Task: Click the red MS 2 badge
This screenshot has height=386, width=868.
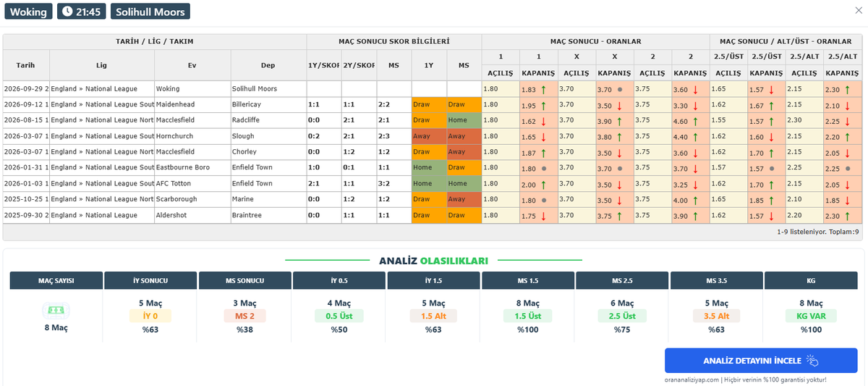Action: [244, 316]
